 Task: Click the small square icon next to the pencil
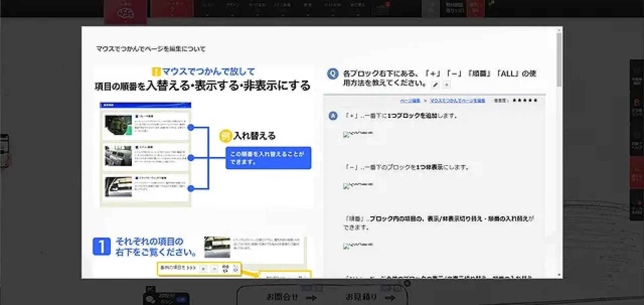[x=446, y=85]
